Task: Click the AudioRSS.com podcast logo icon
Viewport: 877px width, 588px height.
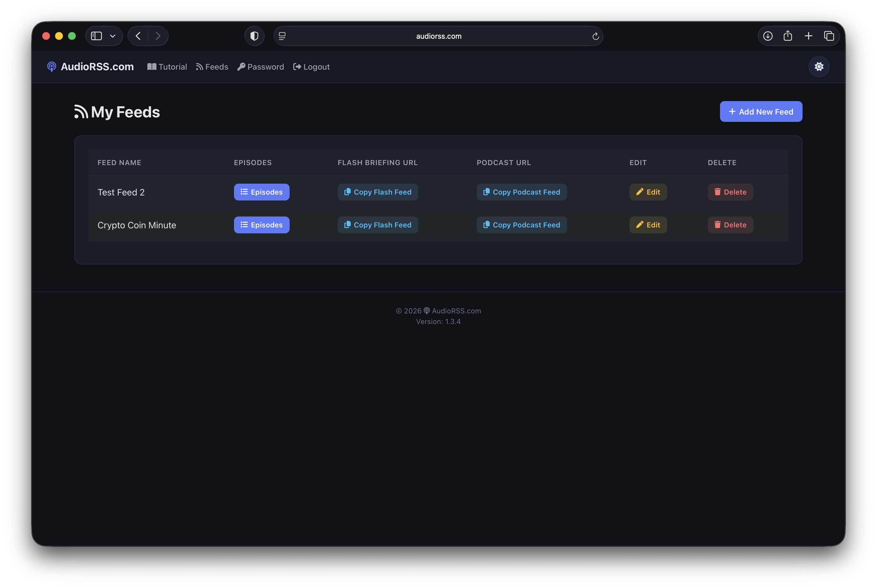Action: tap(52, 66)
